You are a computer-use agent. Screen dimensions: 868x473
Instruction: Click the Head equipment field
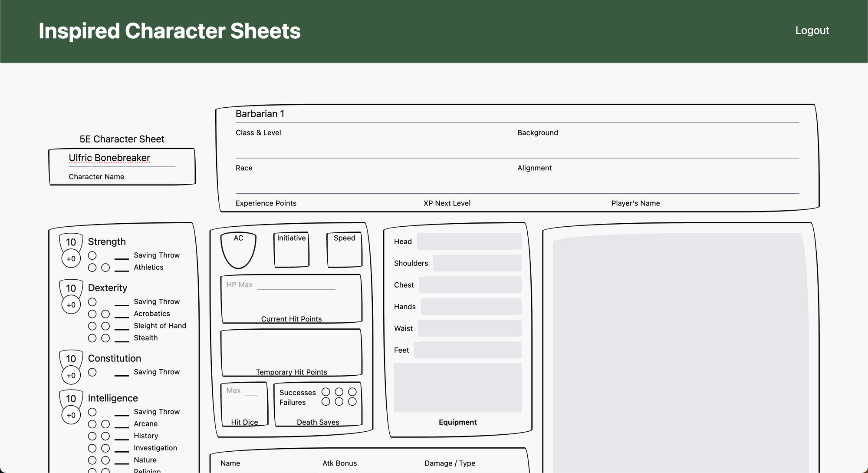469,241
